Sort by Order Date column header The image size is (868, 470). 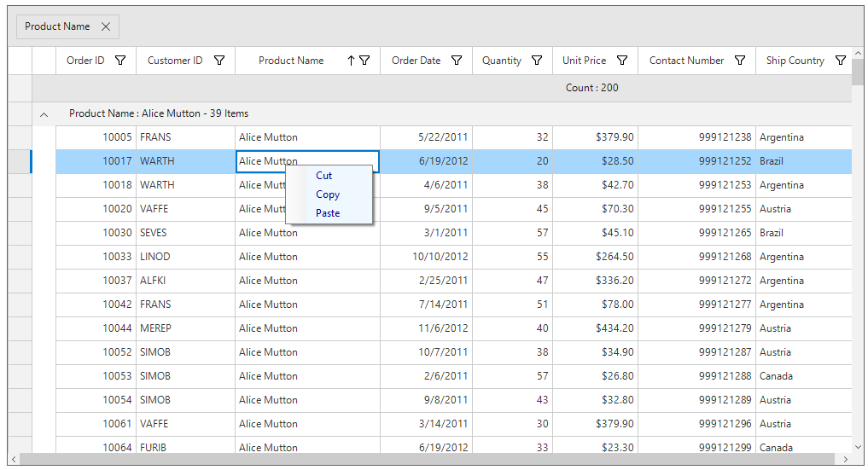(417, 61)
